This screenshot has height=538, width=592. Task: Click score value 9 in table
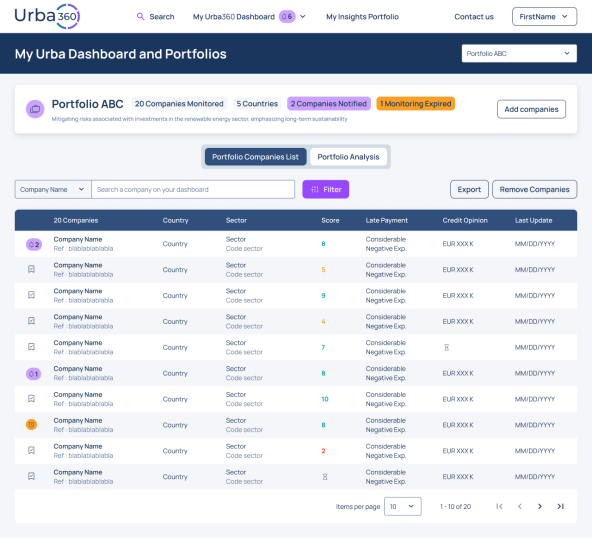[324, 296]
